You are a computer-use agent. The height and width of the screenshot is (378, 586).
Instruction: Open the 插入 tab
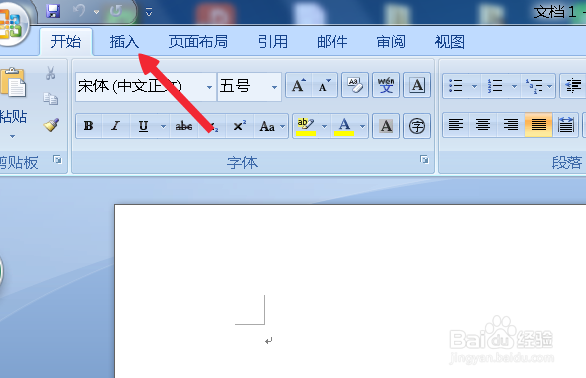tap(124, 42)
